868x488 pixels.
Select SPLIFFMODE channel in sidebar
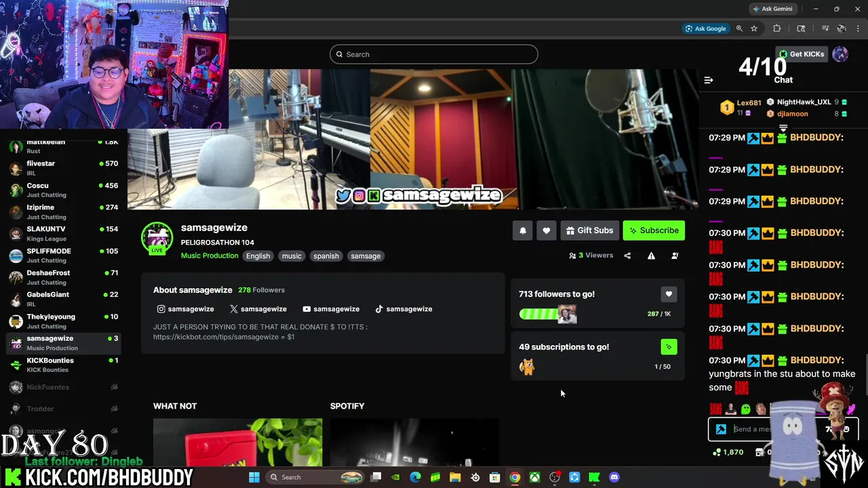(x=64, y=256)
